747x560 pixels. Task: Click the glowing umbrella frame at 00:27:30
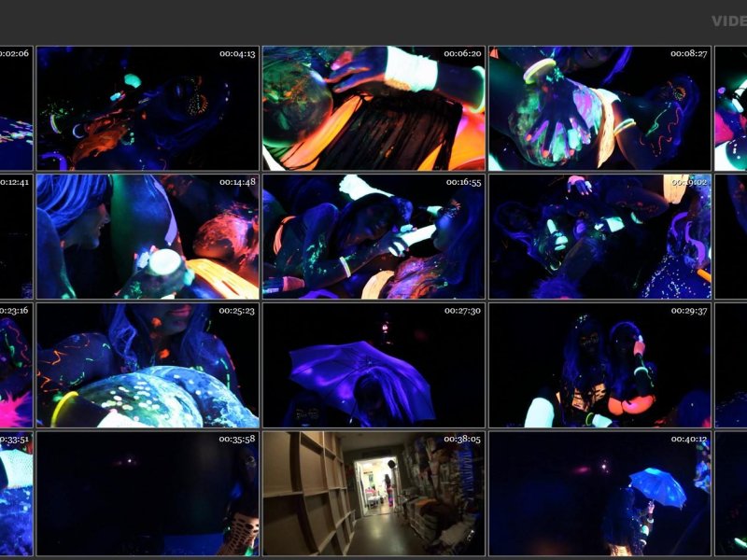pos(373,365)
